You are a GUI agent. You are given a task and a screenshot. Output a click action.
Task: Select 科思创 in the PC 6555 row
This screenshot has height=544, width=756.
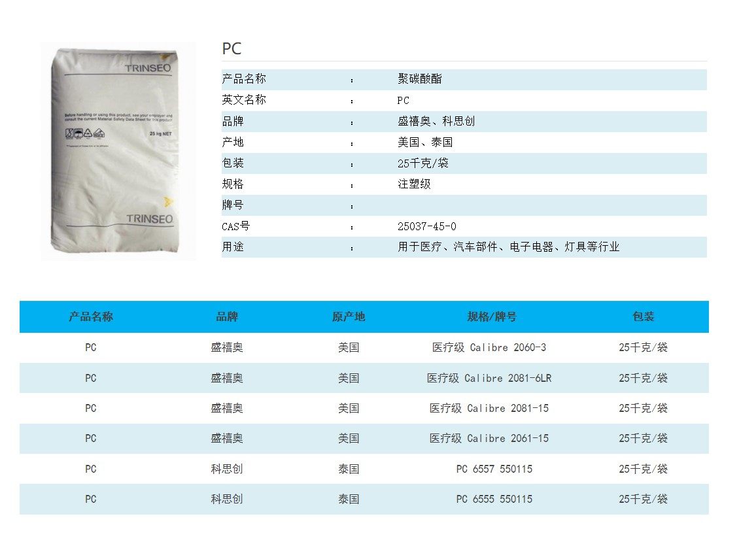[x=227, y=499]
